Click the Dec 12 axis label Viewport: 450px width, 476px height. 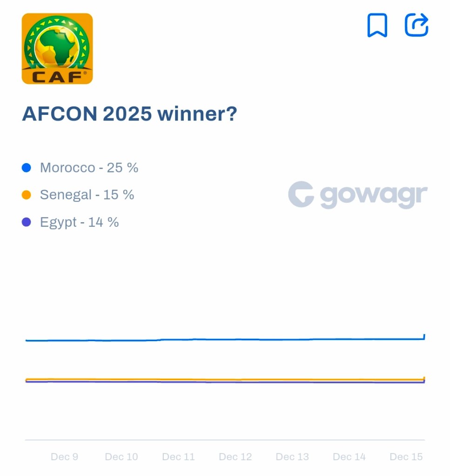235,457
